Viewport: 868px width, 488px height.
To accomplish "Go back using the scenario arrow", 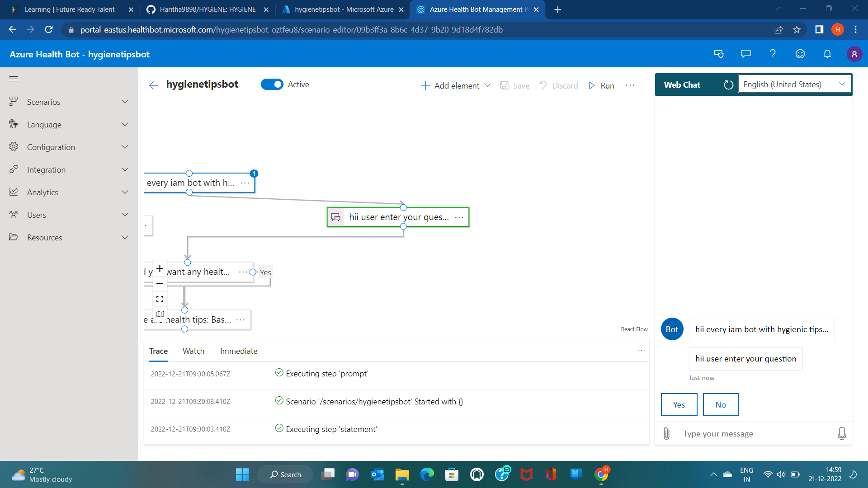I will pos(154,85).
